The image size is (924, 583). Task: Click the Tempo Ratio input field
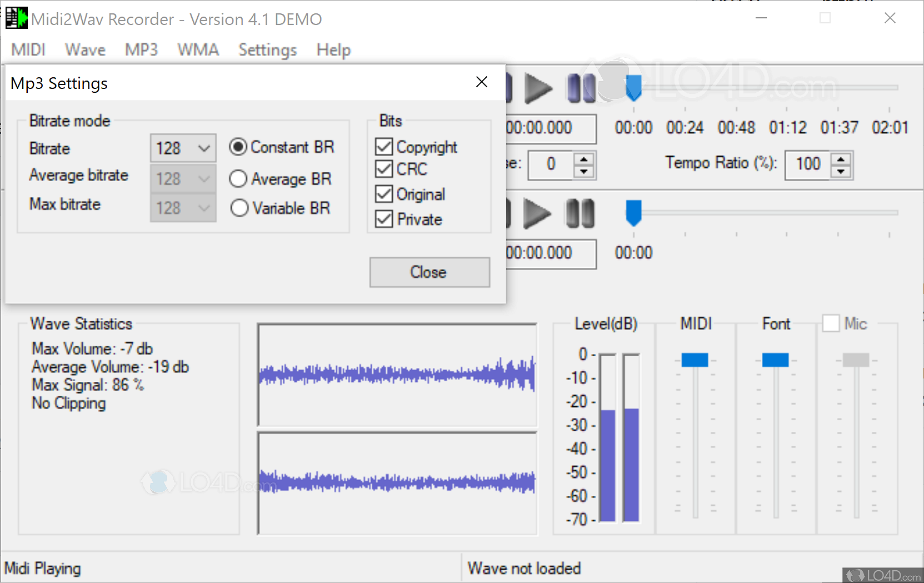[808, 165]
